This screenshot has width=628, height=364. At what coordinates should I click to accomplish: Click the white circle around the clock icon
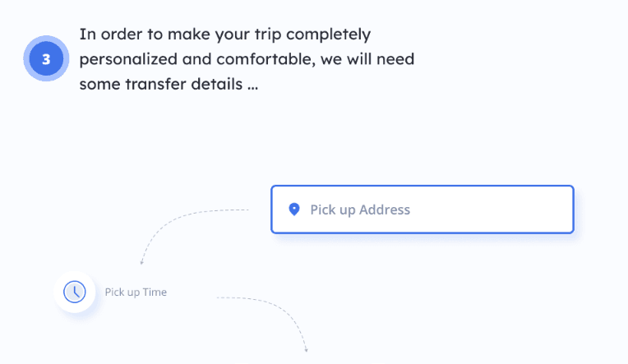(75, 292)
